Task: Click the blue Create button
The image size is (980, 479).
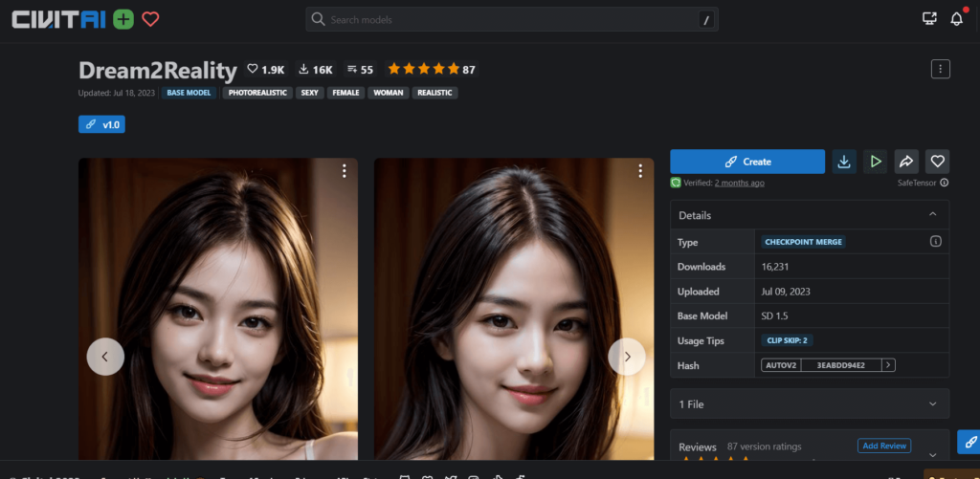Action: pos(746,162)
